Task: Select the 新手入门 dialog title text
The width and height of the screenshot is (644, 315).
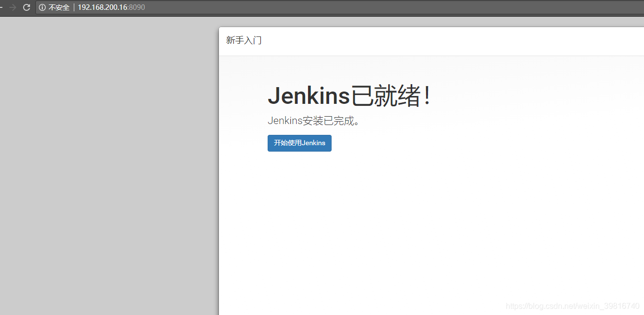Action: tap(244, 40)
